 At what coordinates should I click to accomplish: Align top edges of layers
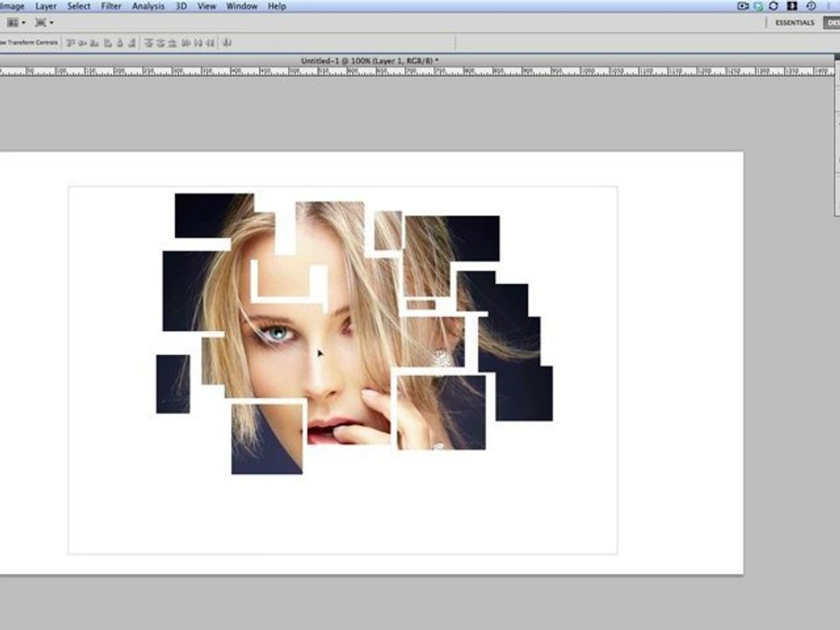click(x=71, y=43)
